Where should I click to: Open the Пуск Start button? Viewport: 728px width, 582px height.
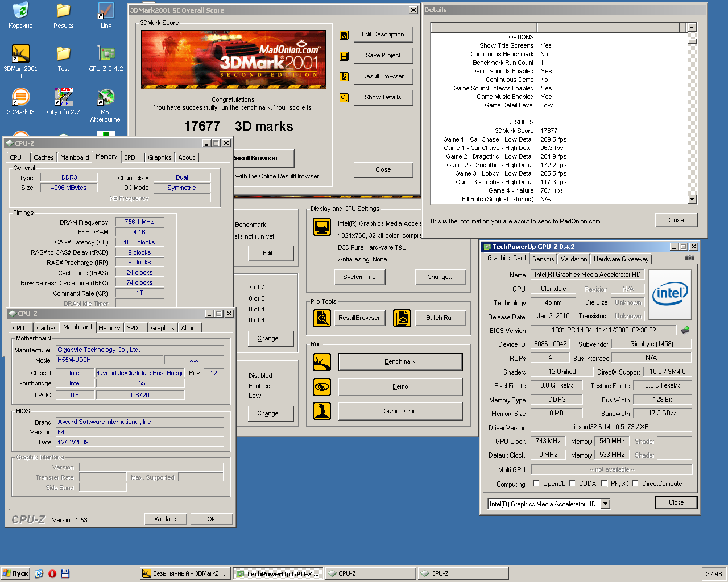click(15, 573)
